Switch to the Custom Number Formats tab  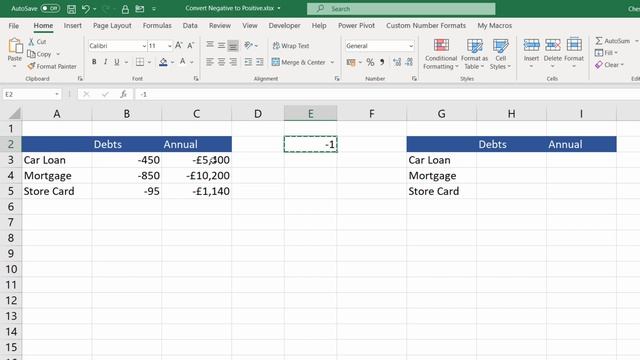(x=426, y=25)
